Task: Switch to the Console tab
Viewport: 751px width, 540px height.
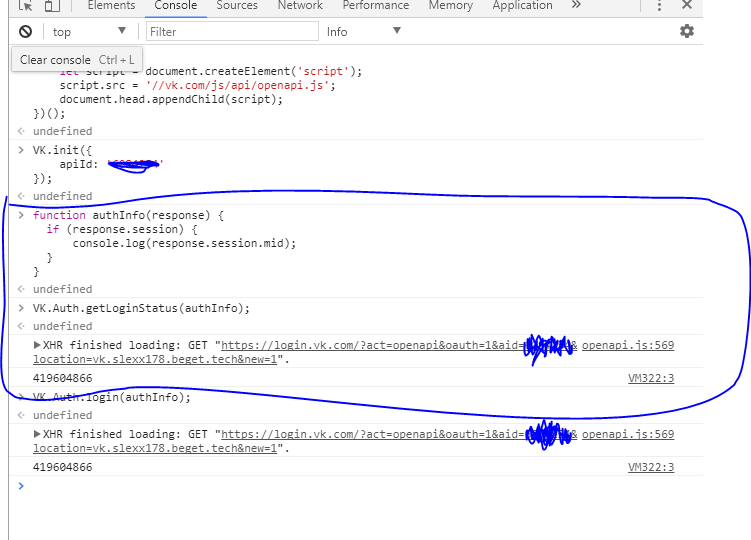Action: [176, 6]
